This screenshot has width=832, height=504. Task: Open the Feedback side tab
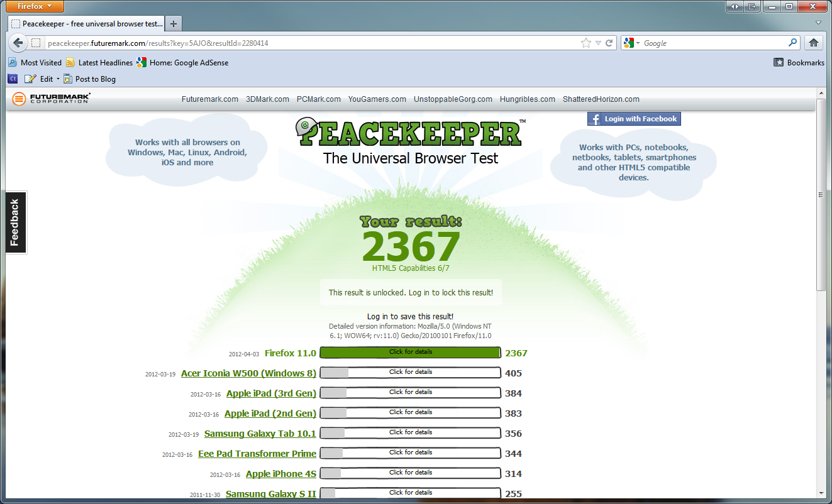pos(15,222)
